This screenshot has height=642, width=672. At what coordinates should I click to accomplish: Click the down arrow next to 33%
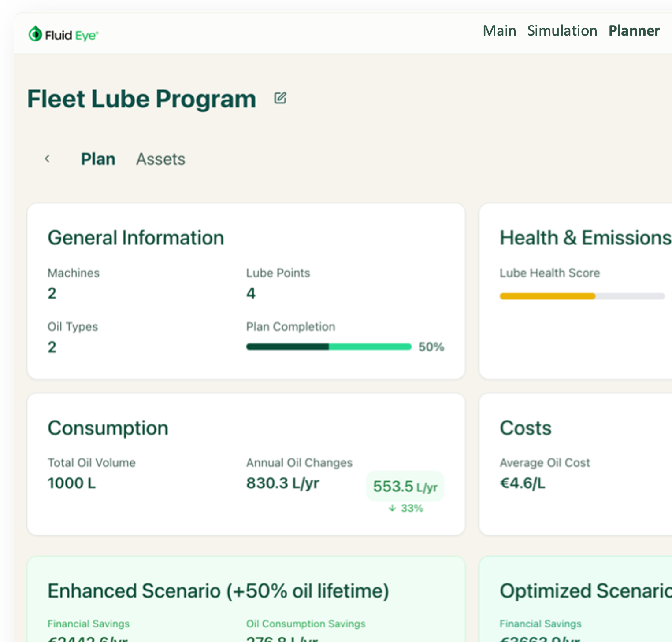[x=392, y=509]
